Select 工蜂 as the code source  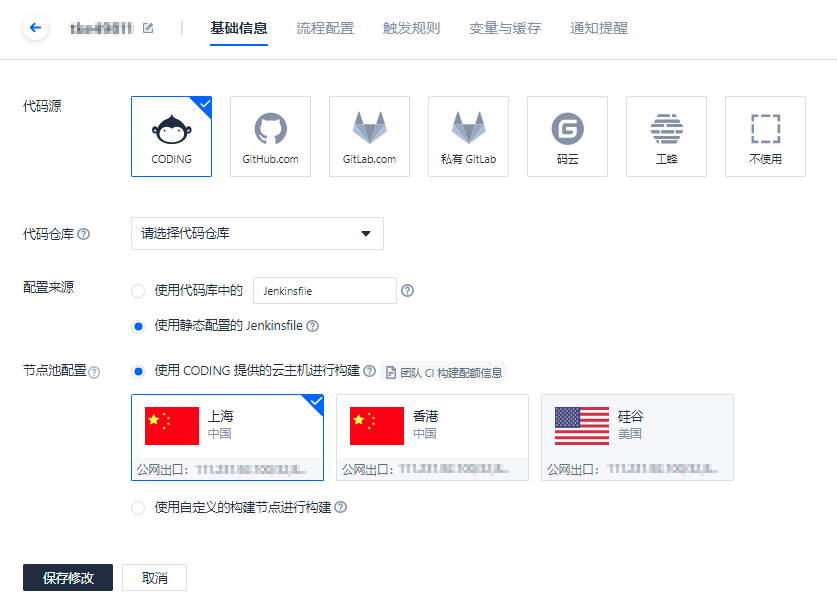(666, 137)
